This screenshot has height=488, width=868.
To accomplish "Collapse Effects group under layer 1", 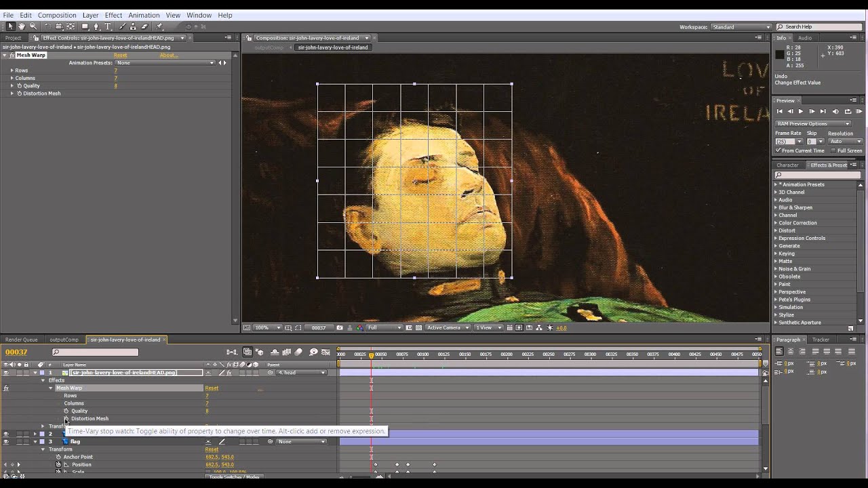I will point(43,380).
